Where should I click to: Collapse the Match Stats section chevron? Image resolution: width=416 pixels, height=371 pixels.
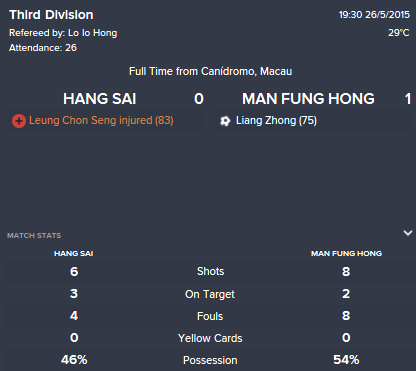point(408,233)
